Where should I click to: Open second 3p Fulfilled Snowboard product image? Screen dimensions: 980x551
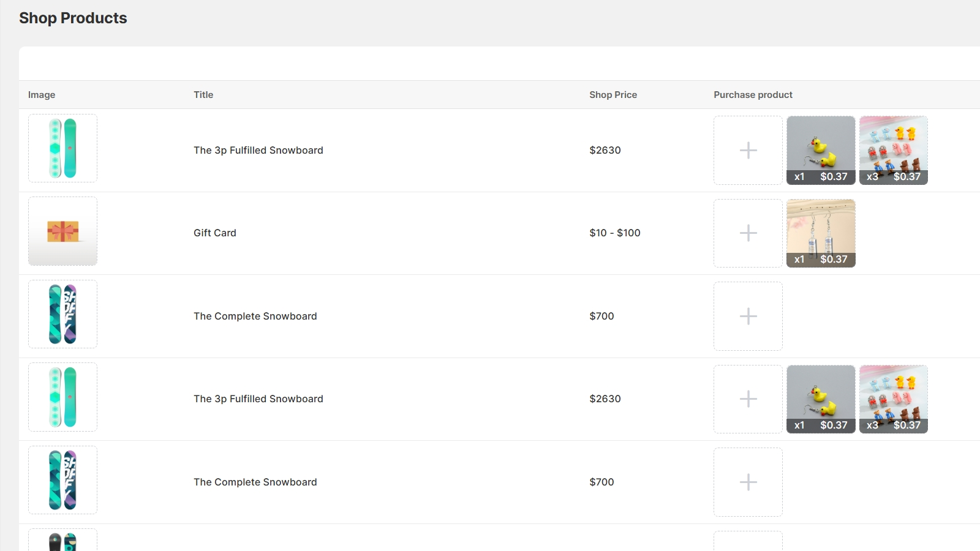click(x=62, y=397)
